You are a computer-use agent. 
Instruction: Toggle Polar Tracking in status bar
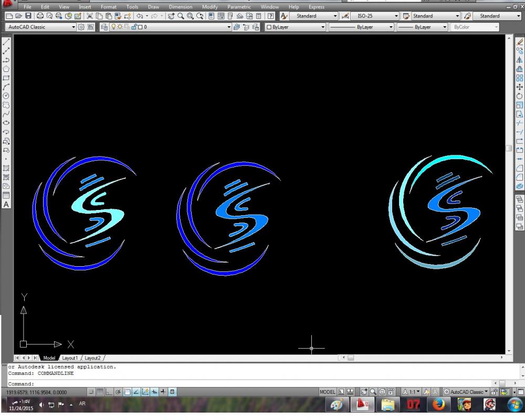[x=118, y=392]
